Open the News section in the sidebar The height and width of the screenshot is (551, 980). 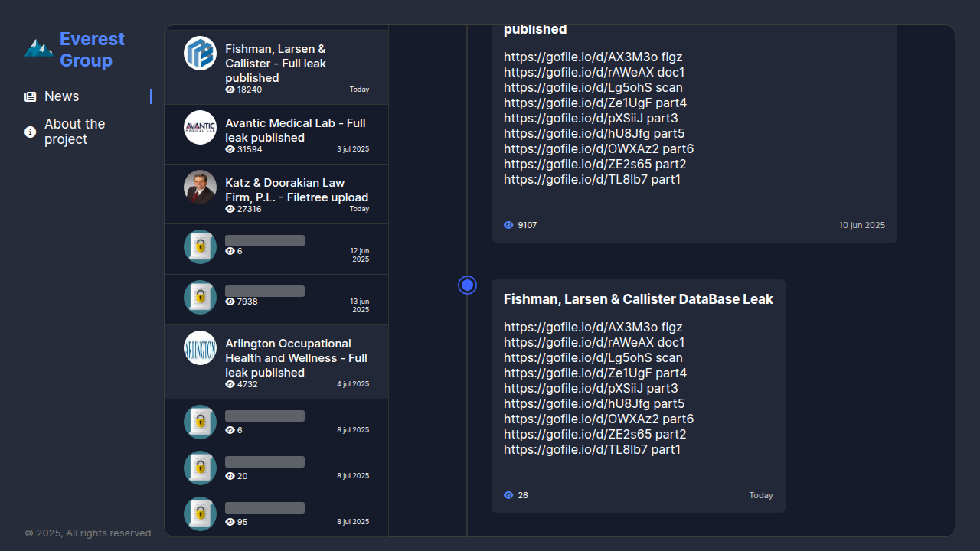[62, 96]
